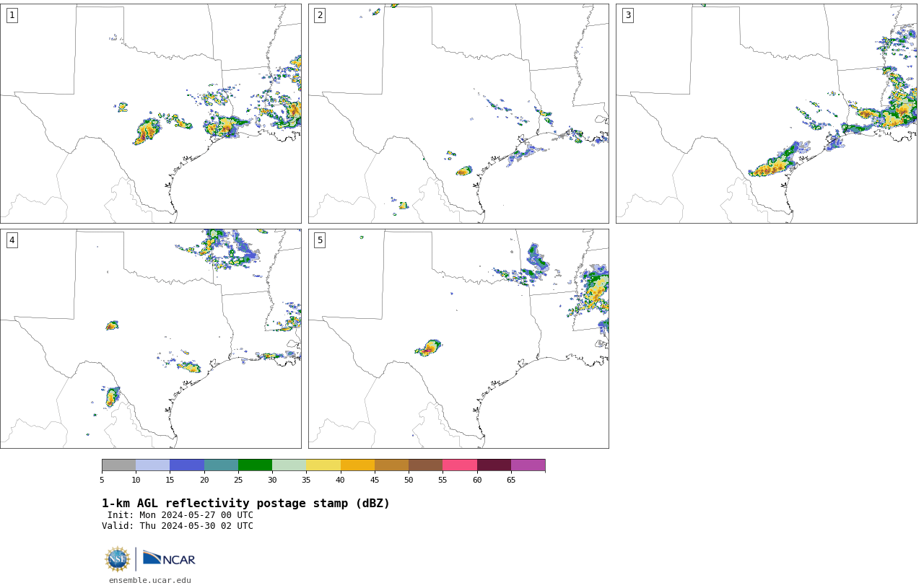Viewport: 924px width, 588px height.
Task: Open ensemble member 1 reflectivity map
Action: [150, 113]
